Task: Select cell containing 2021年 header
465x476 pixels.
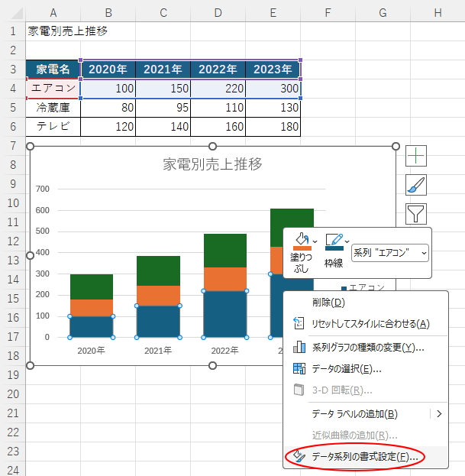Action: (x=163, y=69)
